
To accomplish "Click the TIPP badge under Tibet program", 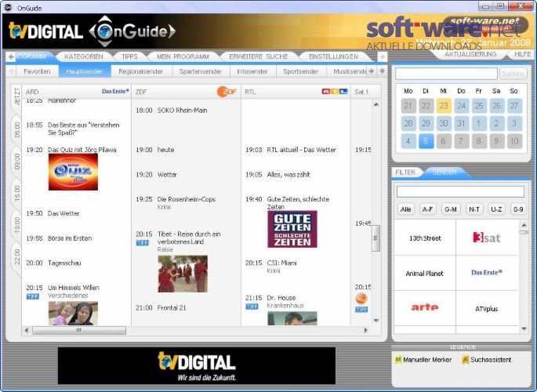I will pos(143,243).
